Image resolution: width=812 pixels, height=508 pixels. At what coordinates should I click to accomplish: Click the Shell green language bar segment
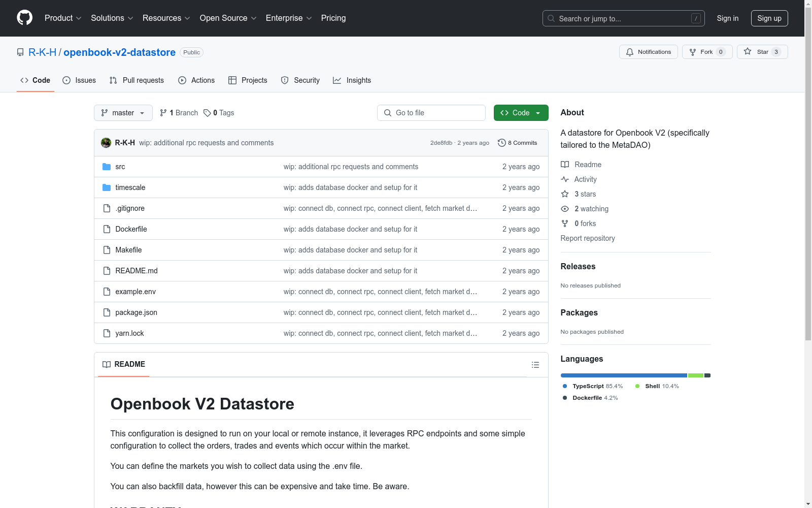[696, 375]
